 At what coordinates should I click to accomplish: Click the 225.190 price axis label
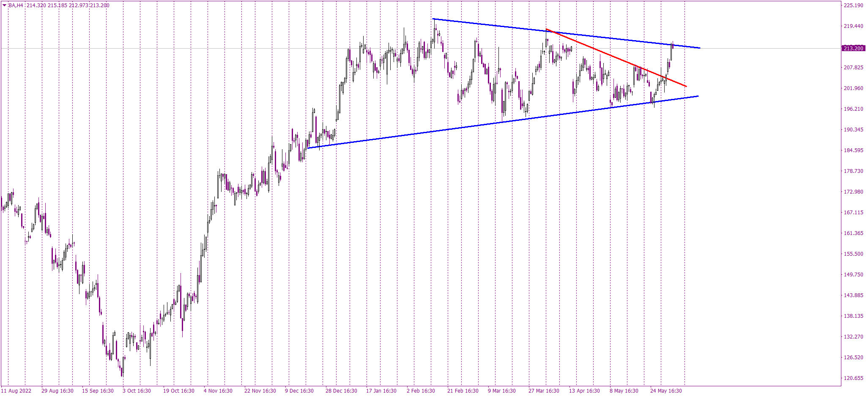853,5
